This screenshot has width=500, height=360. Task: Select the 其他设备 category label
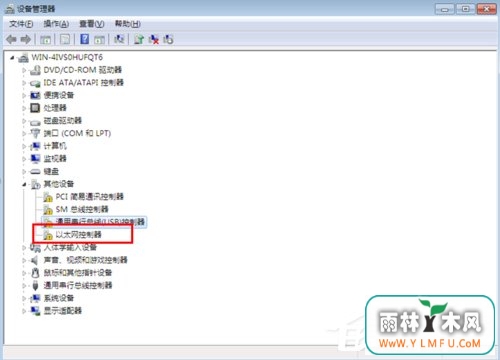coord(59,184)
